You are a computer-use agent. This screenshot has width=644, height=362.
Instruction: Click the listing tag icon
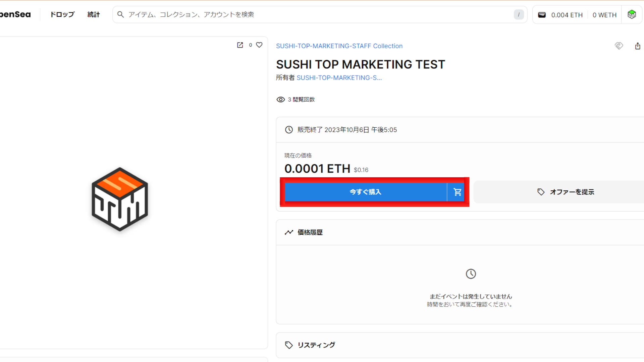pyautogui.click(x=289, y=345)
